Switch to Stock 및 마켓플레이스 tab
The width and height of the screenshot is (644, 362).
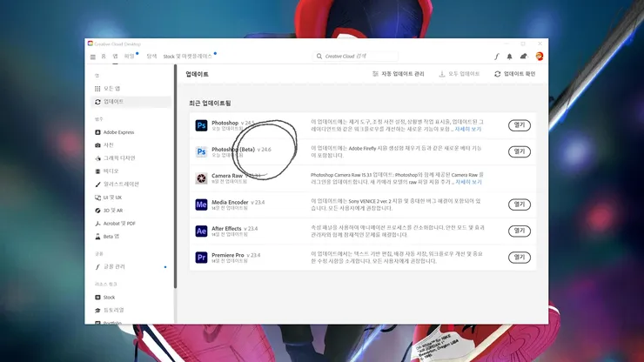pyautogui.click(x=188, y=57)
